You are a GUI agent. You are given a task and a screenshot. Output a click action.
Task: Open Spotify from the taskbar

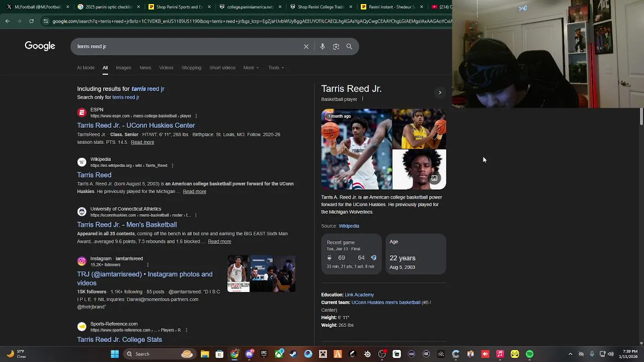pyautogui.click(x=530, y=354)
